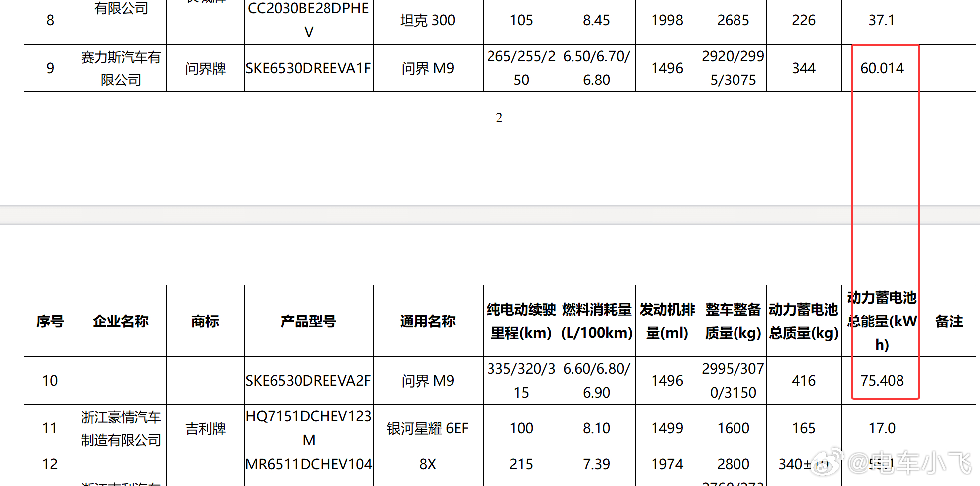
Task: Select the product model "SKE6530DREEVA2F"
Action: click(x=309, y=381)
